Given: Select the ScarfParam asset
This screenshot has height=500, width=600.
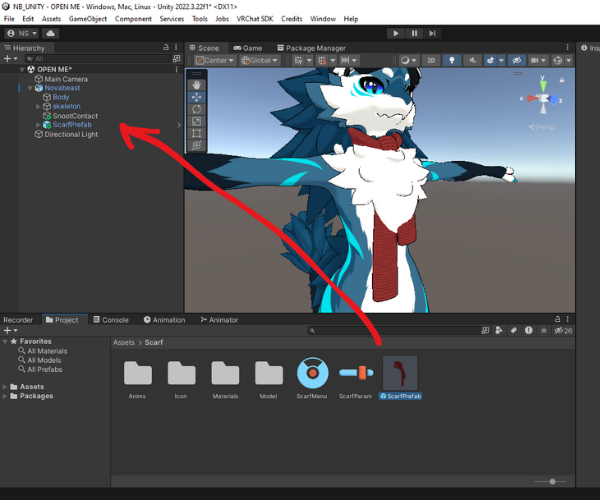Looking at the screenshot, I should pos(355,378).
